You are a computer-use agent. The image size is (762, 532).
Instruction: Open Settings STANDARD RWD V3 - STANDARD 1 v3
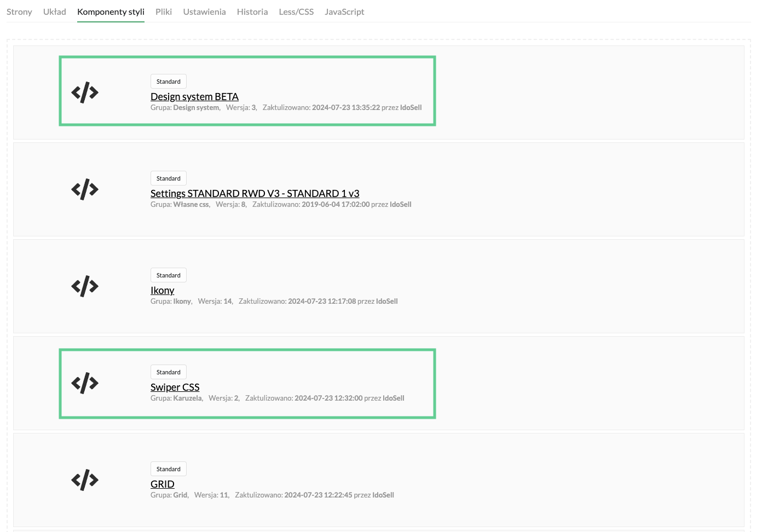pyautogui.click(x=255, y=193)
